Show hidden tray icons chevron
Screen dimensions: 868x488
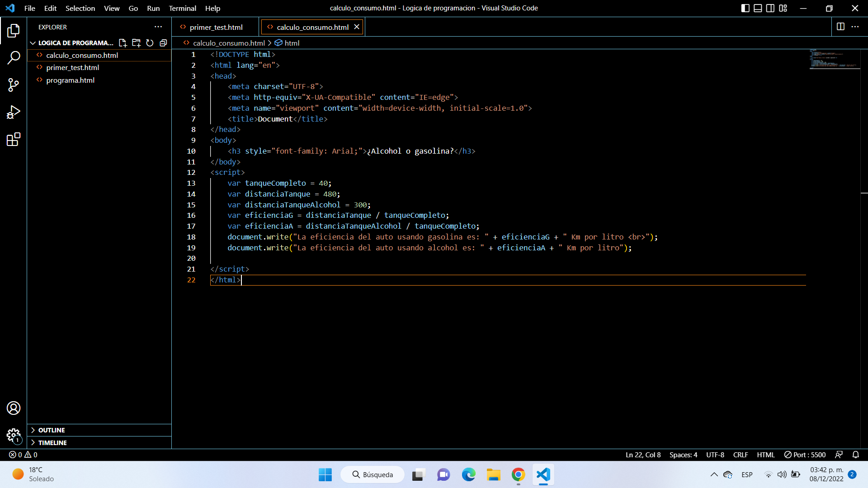point(714,474)
